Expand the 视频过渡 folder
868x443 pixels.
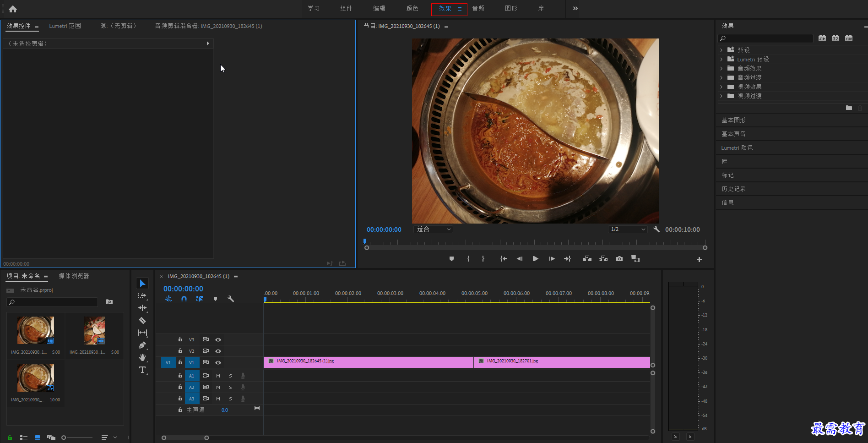(x=722, y=96)
